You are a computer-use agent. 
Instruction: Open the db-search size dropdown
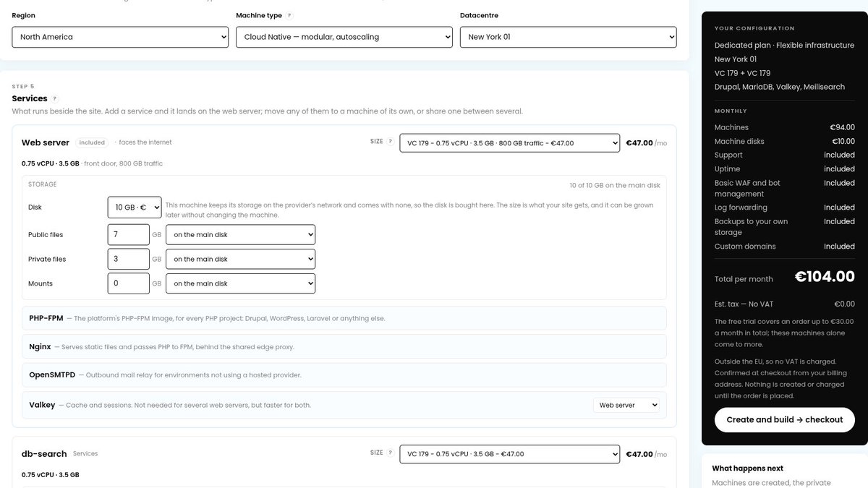(x=509, y=454)
